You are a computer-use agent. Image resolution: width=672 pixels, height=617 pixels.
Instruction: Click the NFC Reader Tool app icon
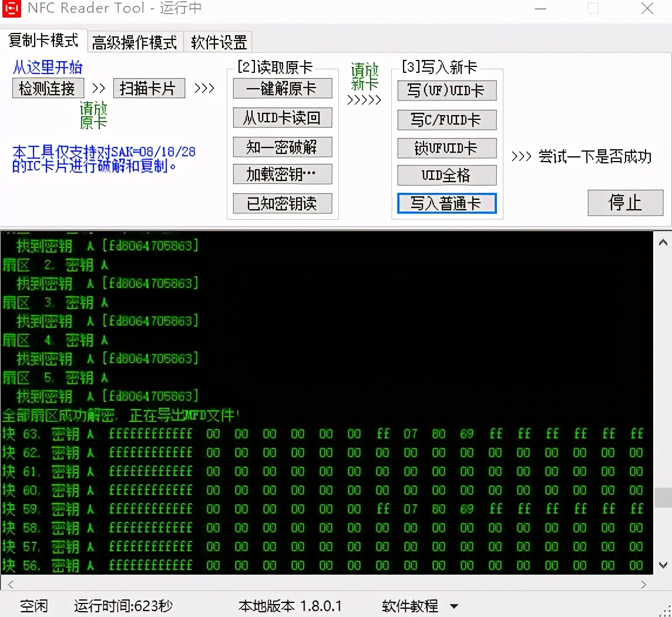pyautogui.click(x=11, y=9)
